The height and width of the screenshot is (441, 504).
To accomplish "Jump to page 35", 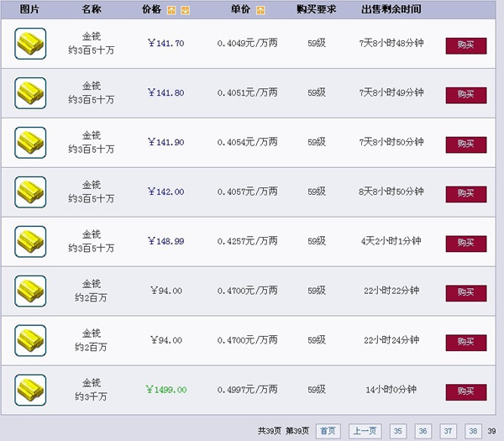I will tap(399, 431).
